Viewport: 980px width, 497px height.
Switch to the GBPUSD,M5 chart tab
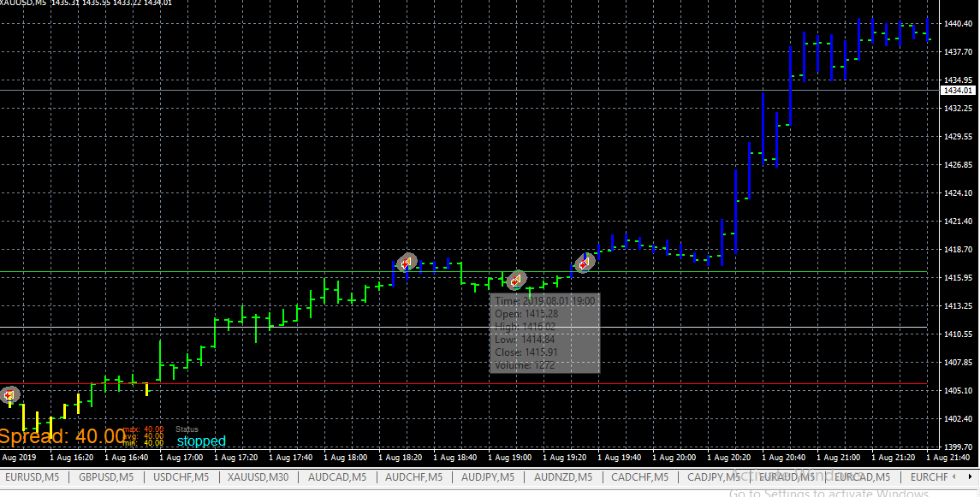(105, 477)
